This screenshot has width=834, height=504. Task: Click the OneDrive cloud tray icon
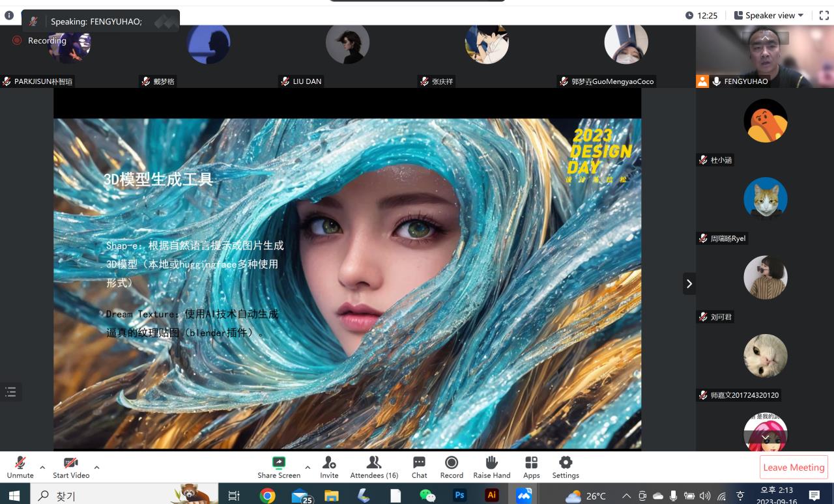pos(657,496)
